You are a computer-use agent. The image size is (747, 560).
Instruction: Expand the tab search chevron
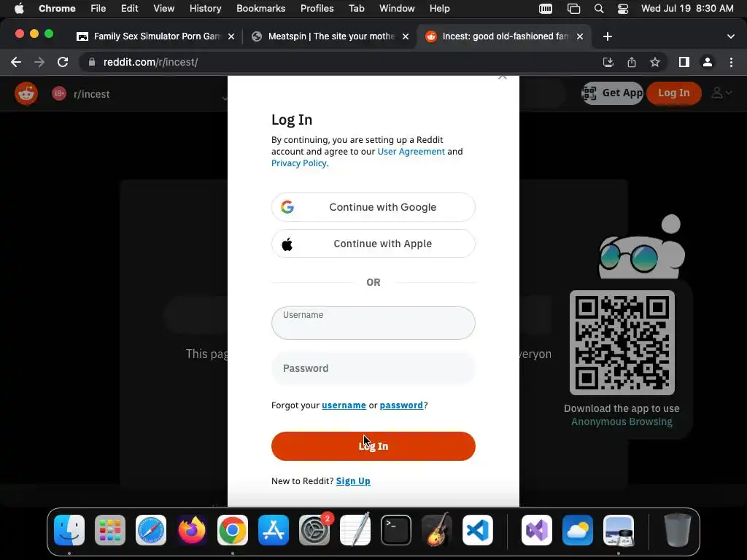click(731, 36)
